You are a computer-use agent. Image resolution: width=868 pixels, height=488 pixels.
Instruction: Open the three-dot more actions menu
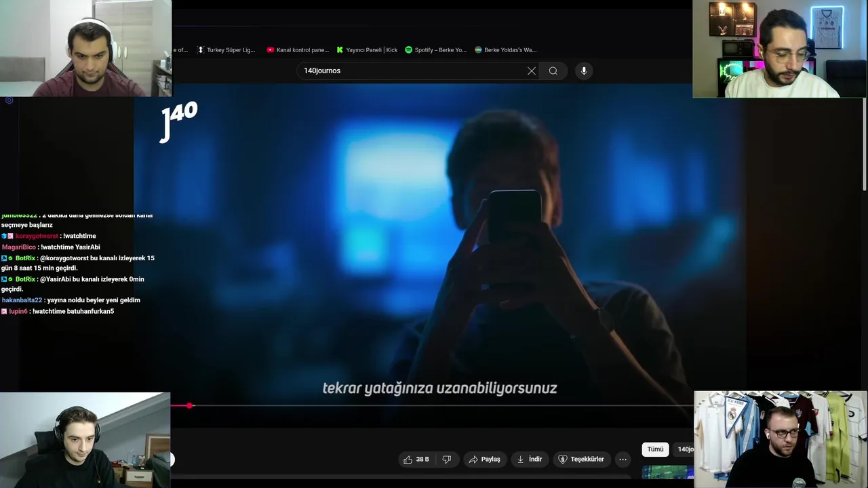[x=623, y=460]
